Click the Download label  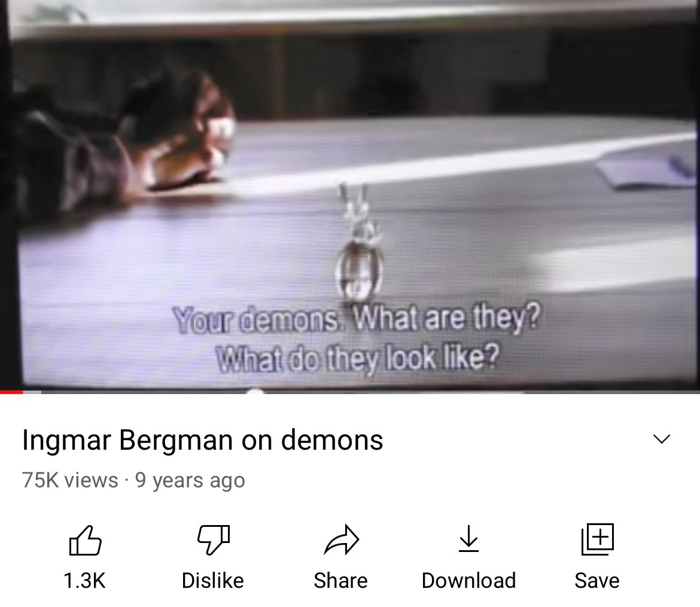468,581
